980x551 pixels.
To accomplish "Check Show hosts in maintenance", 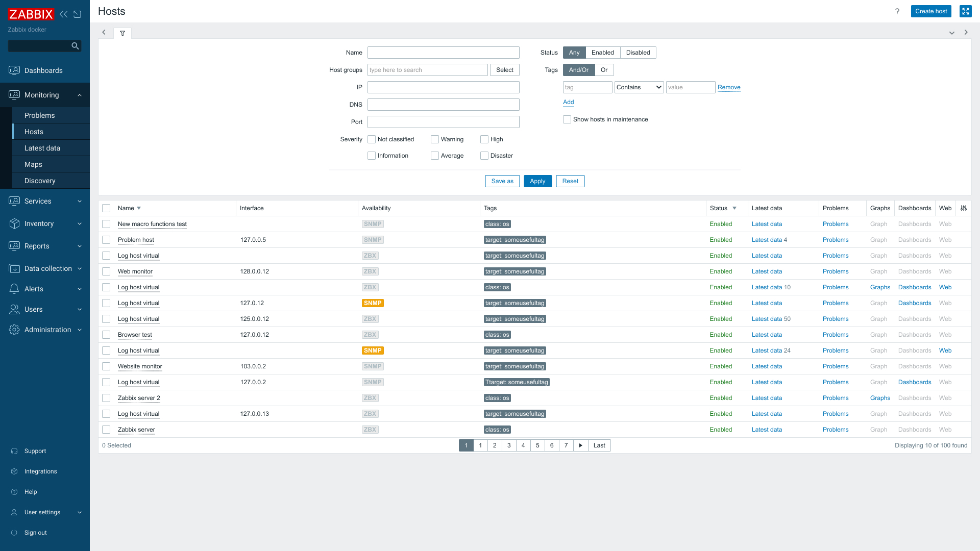I will click(x=567, y=119).
